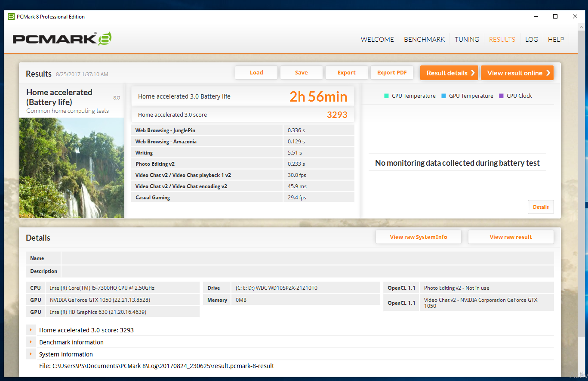Open the WELCOME tab
Image resolution: width=588 pixels, height=381 pixels.
377,39
